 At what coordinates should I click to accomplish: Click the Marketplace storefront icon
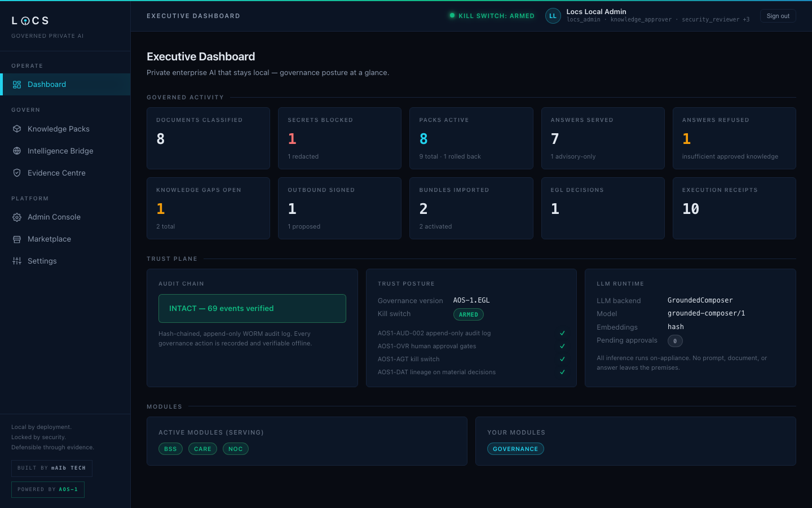tap(17, 239)
